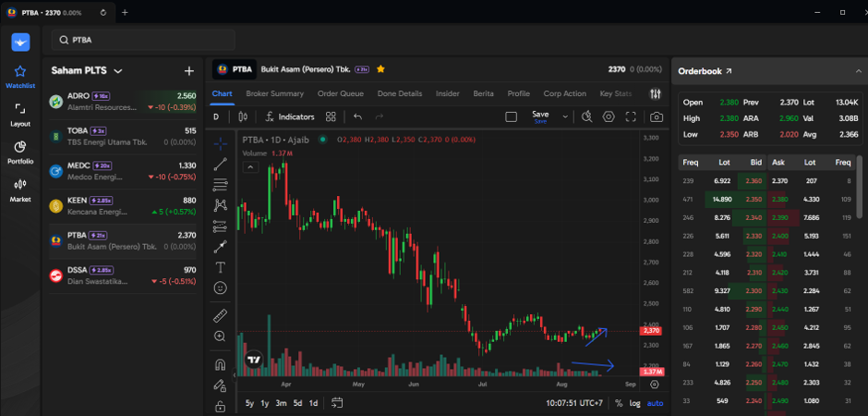This screenshot has height=416, width=868.
Task: Open the candlestick chart style selector
Action: pos(243,116)
